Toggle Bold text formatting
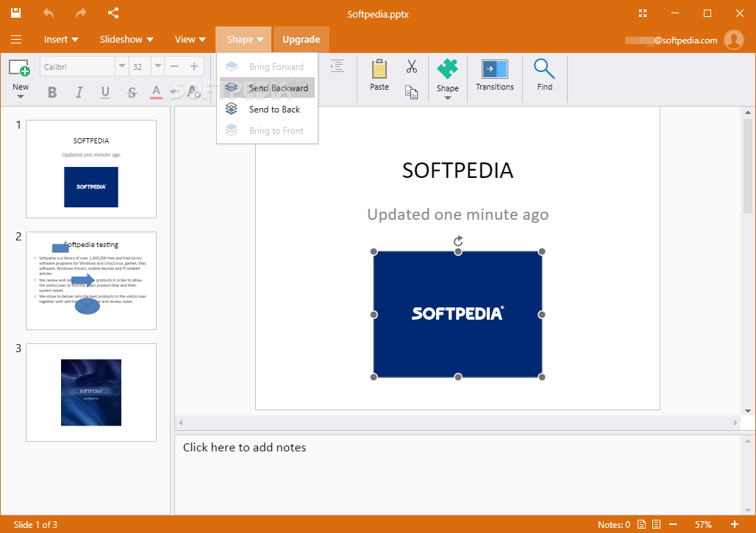Viewport: 756px width, 533px height. point(52,92)
